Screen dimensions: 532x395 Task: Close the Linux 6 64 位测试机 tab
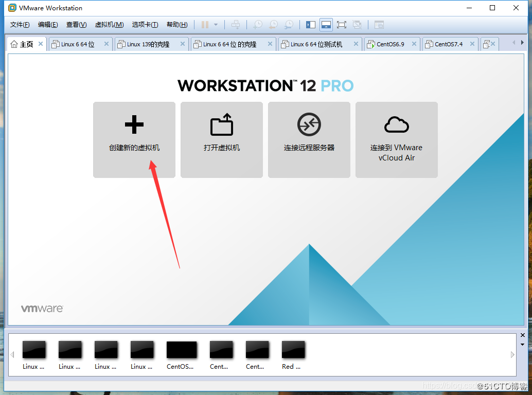[356, 44]
